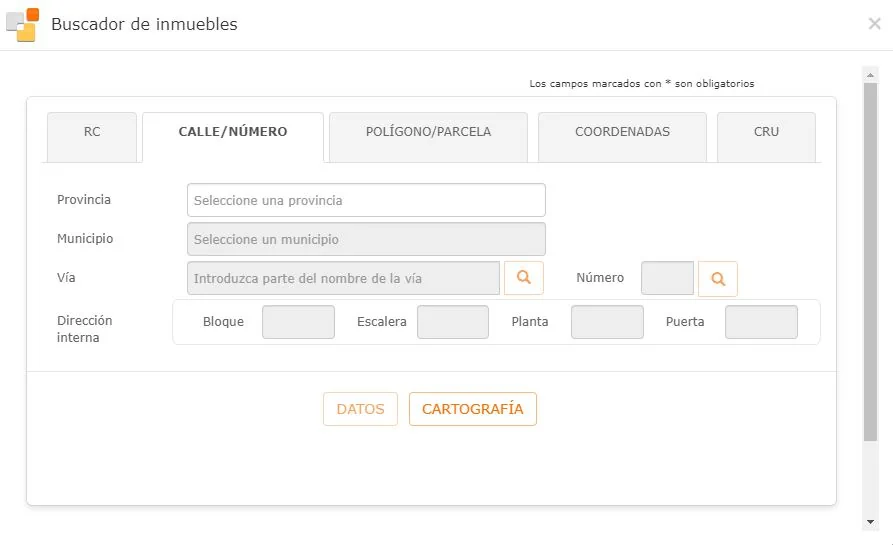Click the Municipio label
Viewport: 893px width, 545px height.
click(x=85, y=239)
